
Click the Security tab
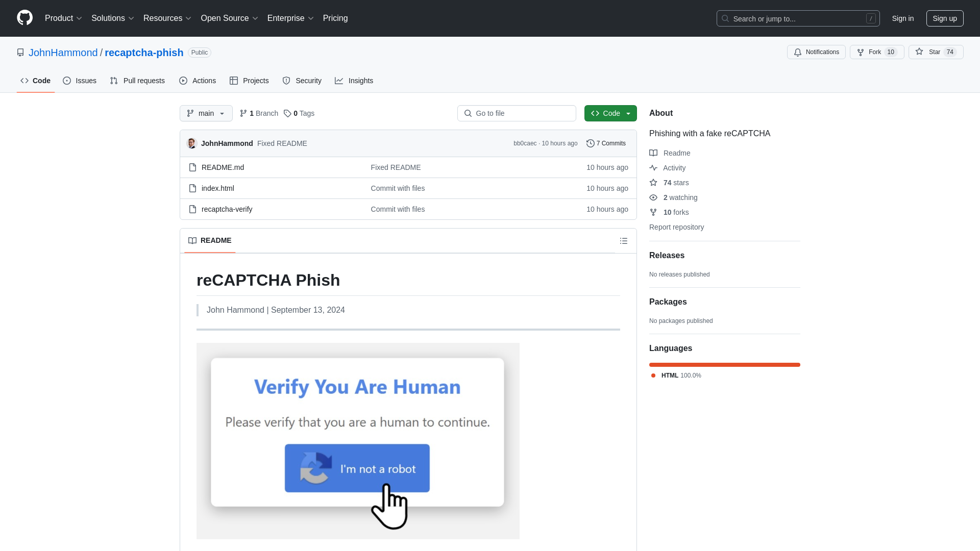click(x=302, y=81)
